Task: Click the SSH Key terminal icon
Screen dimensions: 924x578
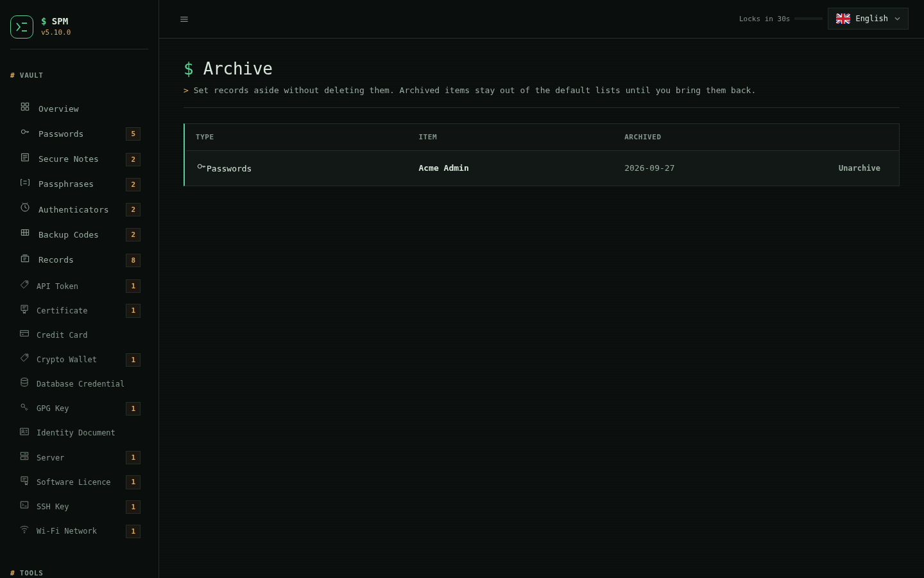Action: click(x=24, y=505)
